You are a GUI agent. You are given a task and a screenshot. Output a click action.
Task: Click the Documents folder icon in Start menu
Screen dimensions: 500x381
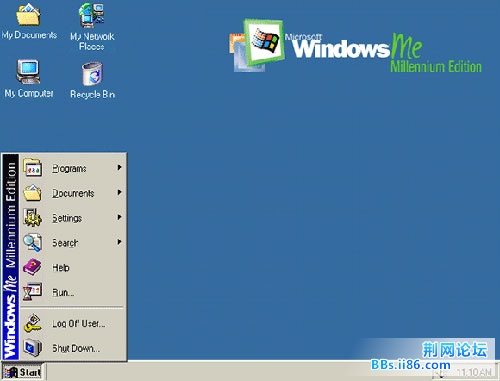(x=32, y=193)
